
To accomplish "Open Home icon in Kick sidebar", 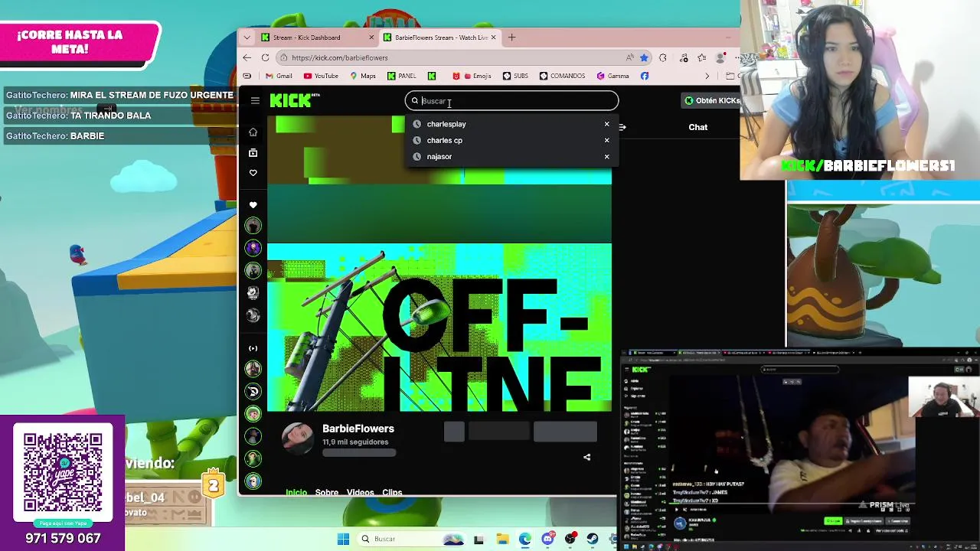I will click(x=253, y=132).
